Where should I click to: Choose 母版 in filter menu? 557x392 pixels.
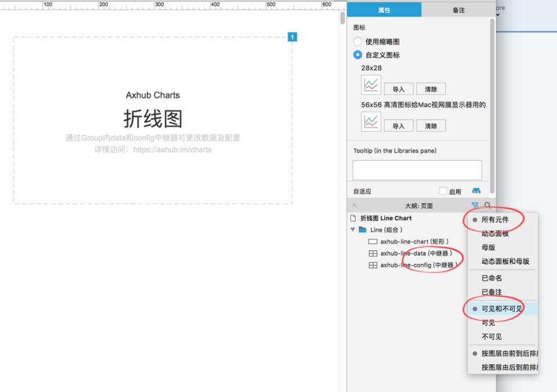[502, 248]
